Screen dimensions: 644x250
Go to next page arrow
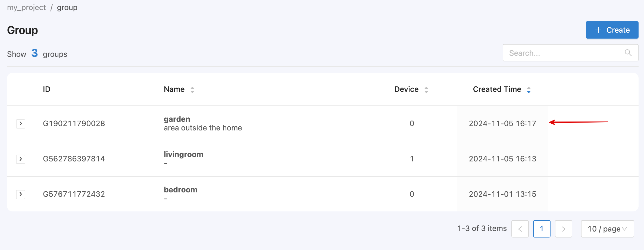coord(564,229)
